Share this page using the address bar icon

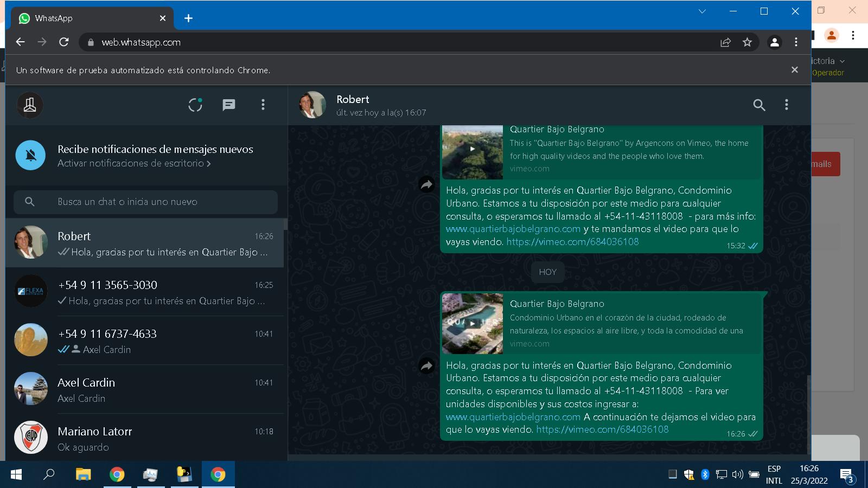tap(725, 42)
